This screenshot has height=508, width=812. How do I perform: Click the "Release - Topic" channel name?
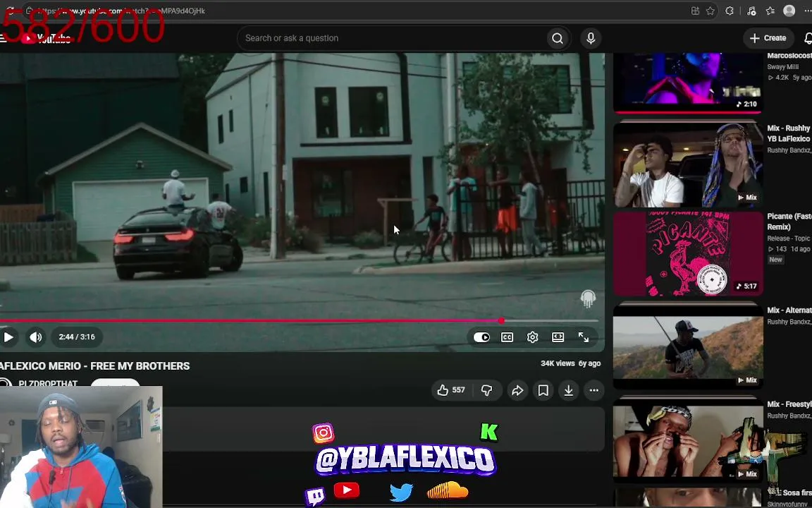tap(789, 238)
